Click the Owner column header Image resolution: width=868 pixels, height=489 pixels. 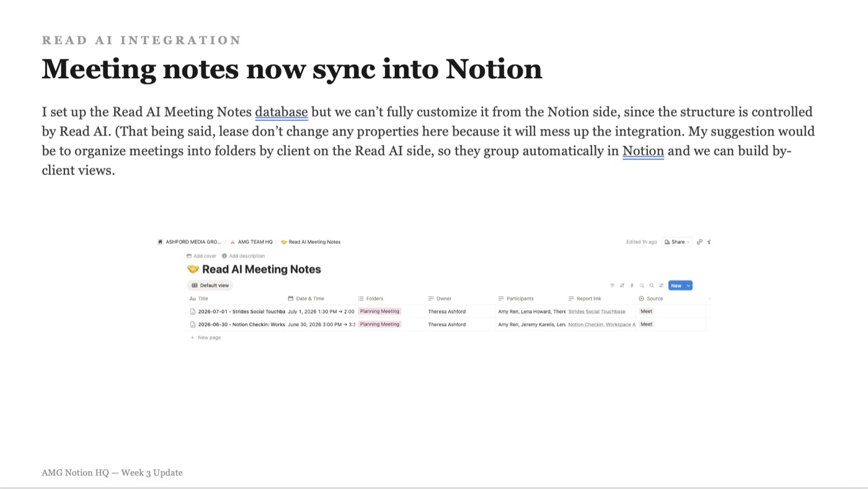tap(440, 298)
